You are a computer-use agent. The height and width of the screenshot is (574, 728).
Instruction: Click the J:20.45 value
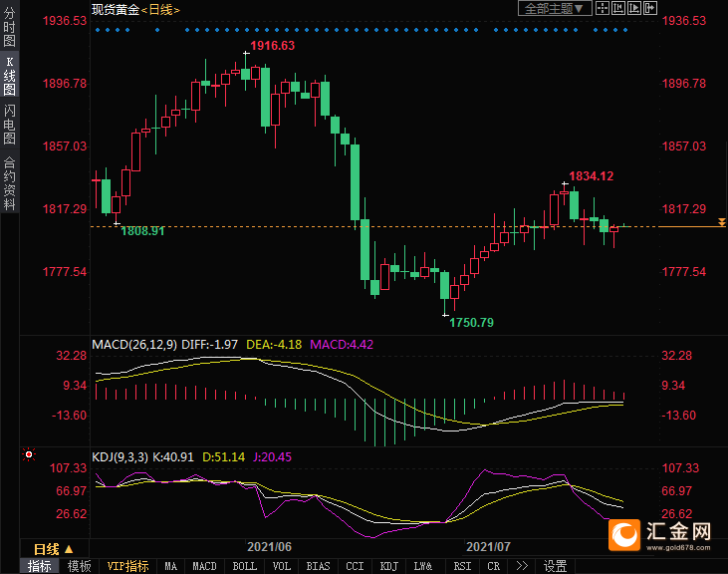272,457
